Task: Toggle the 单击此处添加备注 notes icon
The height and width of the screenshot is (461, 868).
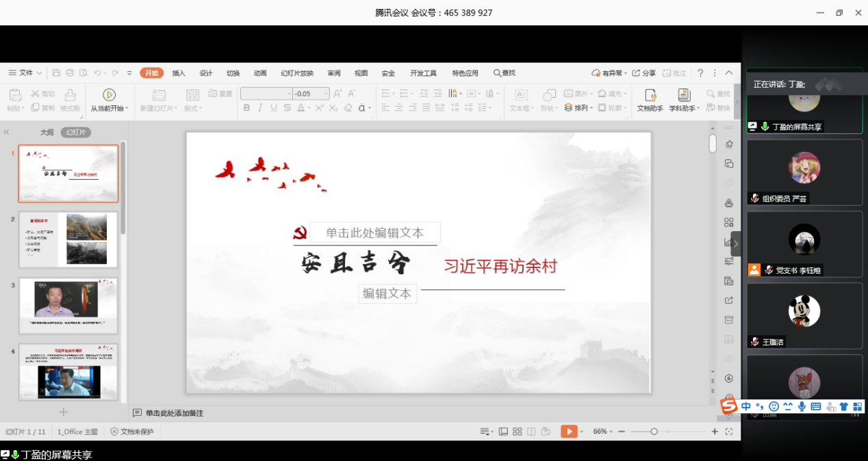Action: [x=138, y=413]
